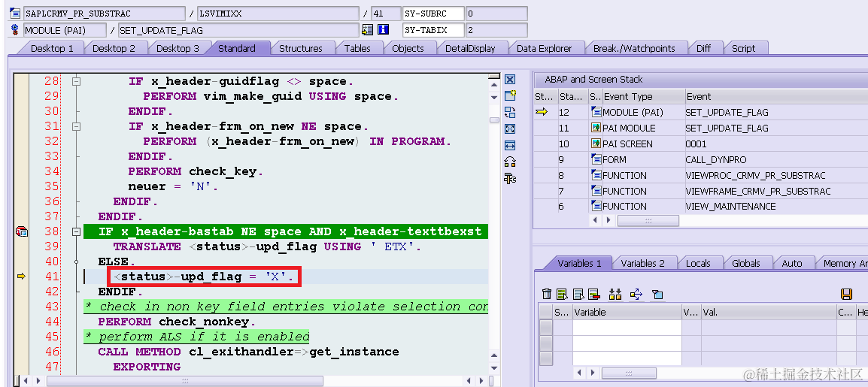The width and height of the screenshot is (868, 387).
Task: Open the Break./Watchpoints tab
Action: 634,49
